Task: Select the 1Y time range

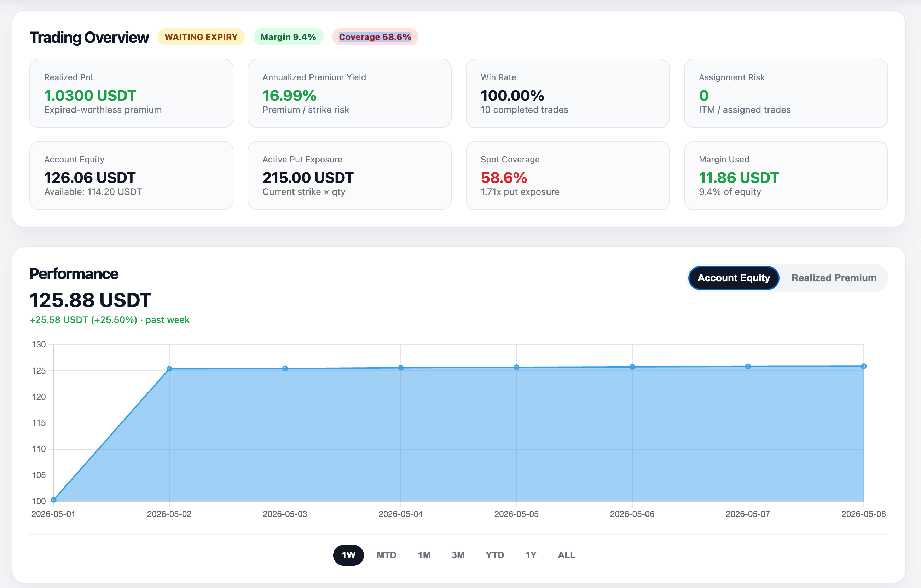Action: [x=531, y=555]
